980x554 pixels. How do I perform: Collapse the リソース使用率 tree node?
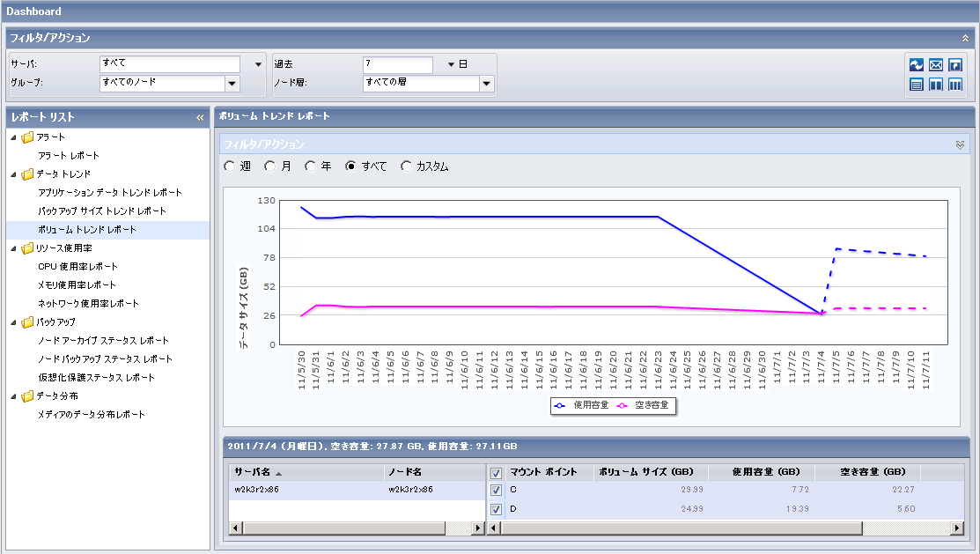coord(13,248)
